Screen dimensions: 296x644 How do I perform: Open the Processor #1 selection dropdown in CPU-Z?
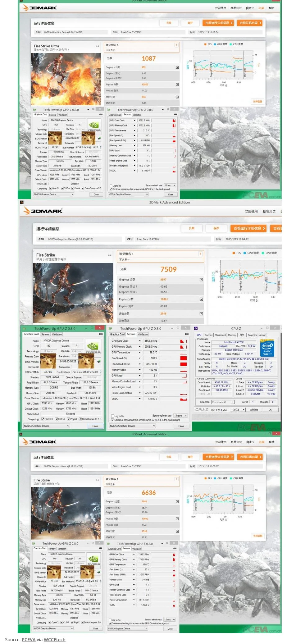223,402
